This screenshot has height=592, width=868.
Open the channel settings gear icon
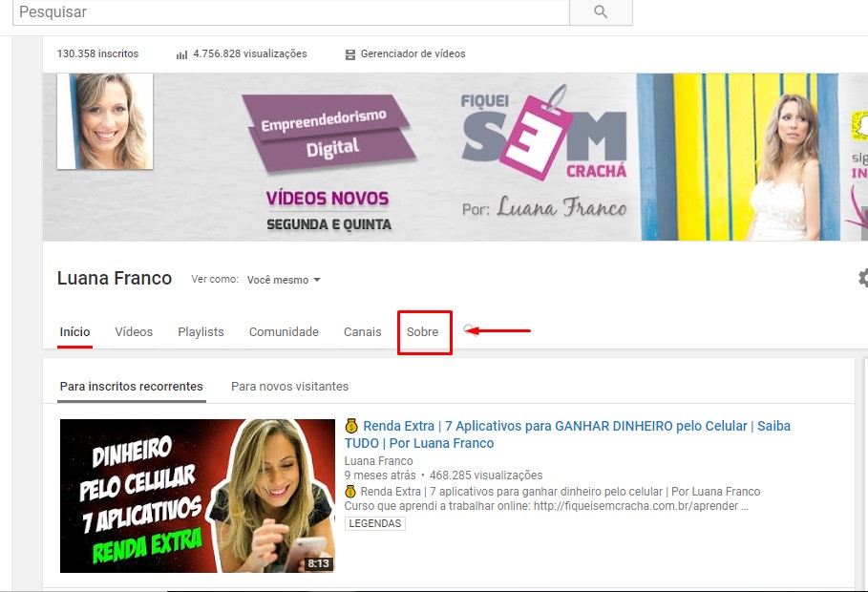pyautogui.click(x=863, y=278)
